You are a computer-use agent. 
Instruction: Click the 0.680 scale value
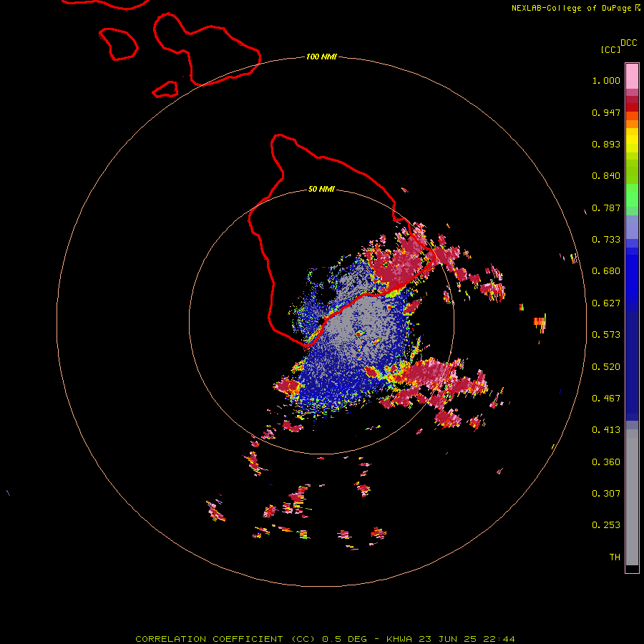tap(606, 271)
